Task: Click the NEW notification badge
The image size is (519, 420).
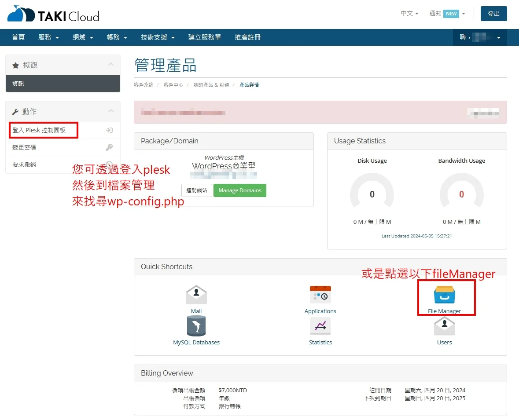Action: [451, 14]
